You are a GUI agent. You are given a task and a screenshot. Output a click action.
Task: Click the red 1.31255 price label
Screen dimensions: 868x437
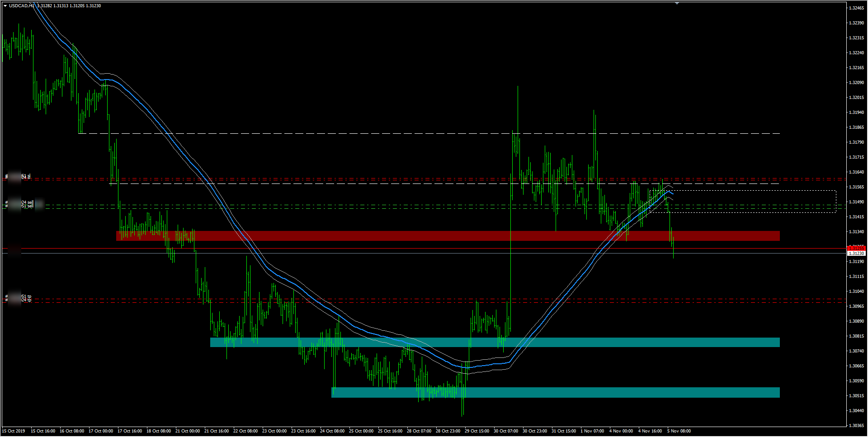[x=856, y=248]
